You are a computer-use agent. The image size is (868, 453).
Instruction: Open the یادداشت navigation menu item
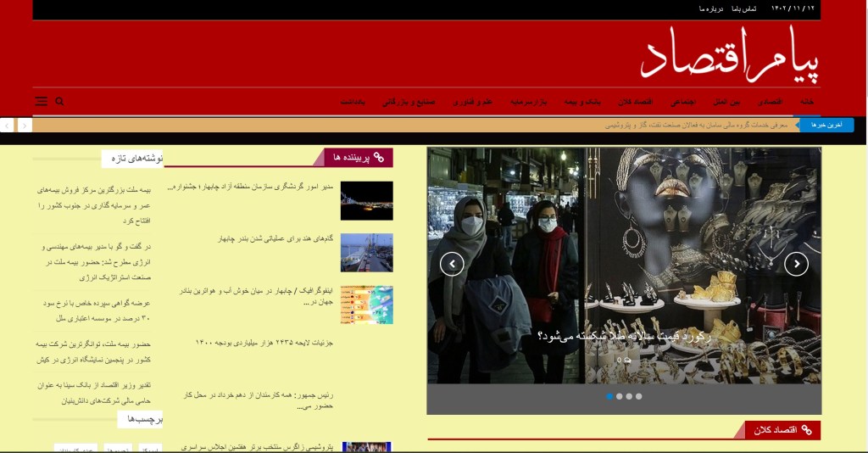(x=353, y=102)
